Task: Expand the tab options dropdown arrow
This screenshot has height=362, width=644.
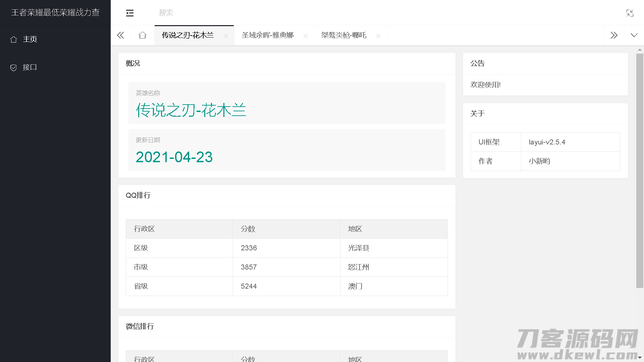Action: 634,35
